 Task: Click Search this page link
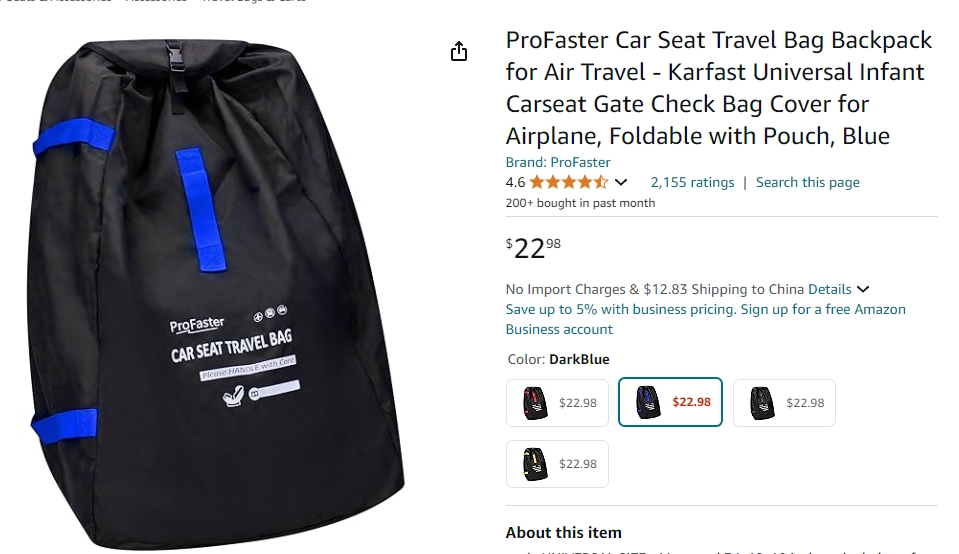807,182
